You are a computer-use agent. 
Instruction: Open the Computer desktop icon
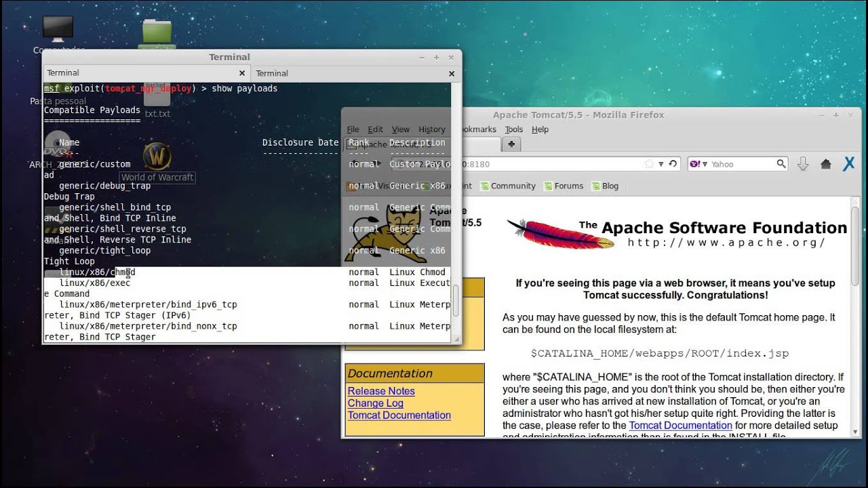point(58,28)
